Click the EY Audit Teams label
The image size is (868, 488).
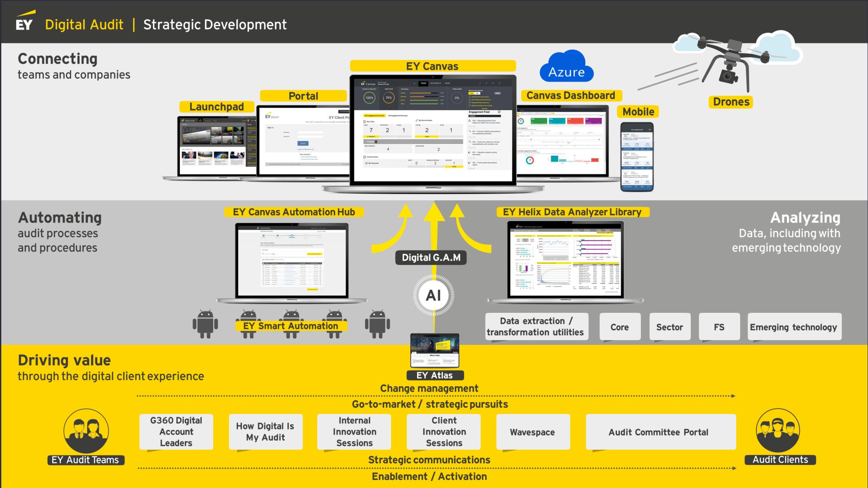(85, 460)
